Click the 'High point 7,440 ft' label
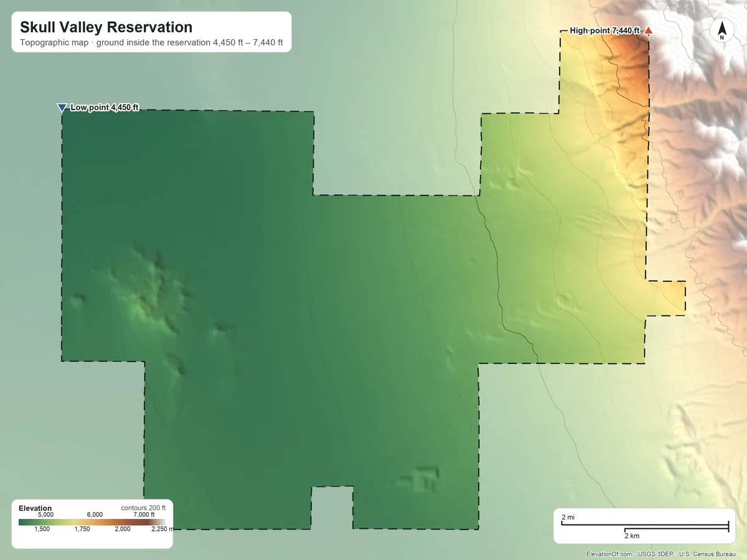 click(x=604, y=30)
